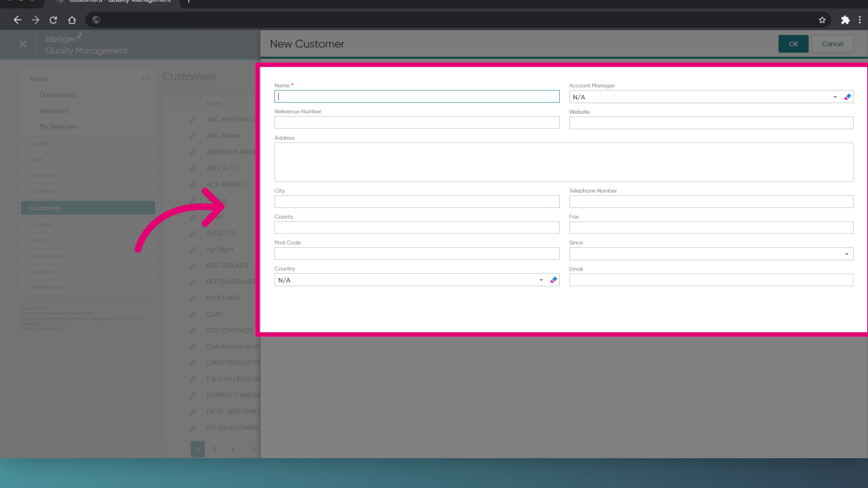Edit BETTER AIRLINES row pencil icon
Image resolution: width=868 pixels, height=488 pixels.
point(193,282)
